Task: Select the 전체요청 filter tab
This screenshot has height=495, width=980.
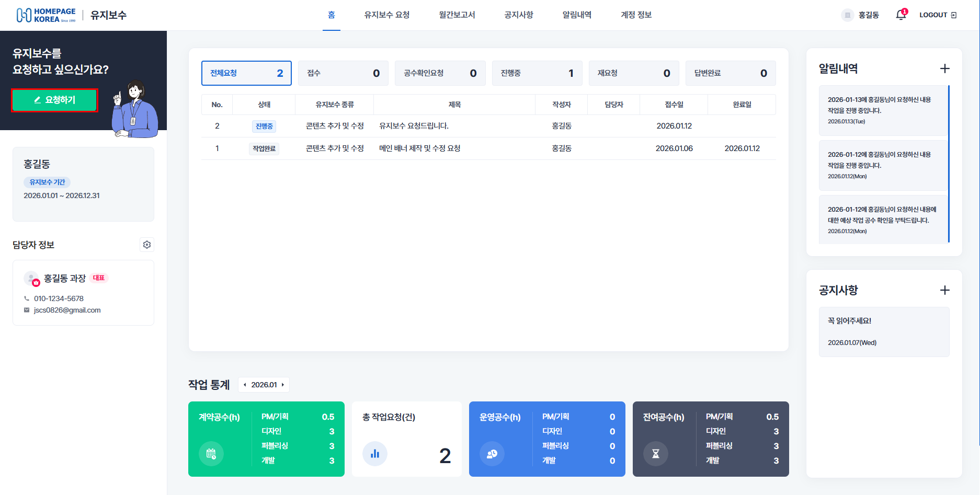Action: [x=246, y=73]
